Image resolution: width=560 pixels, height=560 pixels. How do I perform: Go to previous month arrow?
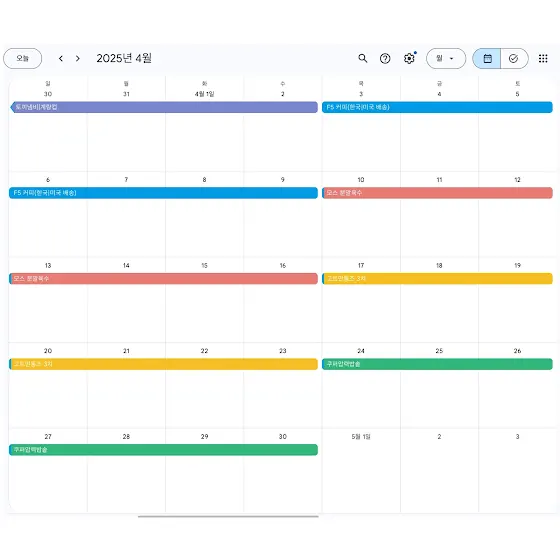pos(61,58)
